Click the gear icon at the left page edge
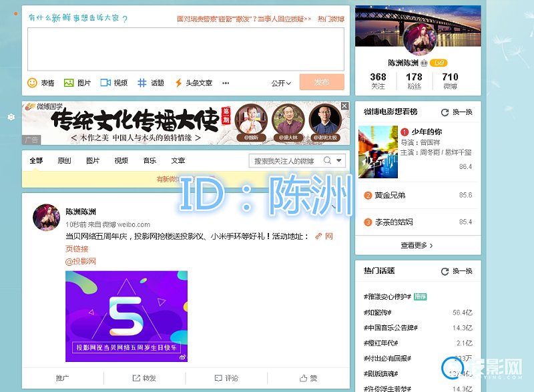Screen dimensions: 534x392 pyautogui.click(x=11, y=117)
